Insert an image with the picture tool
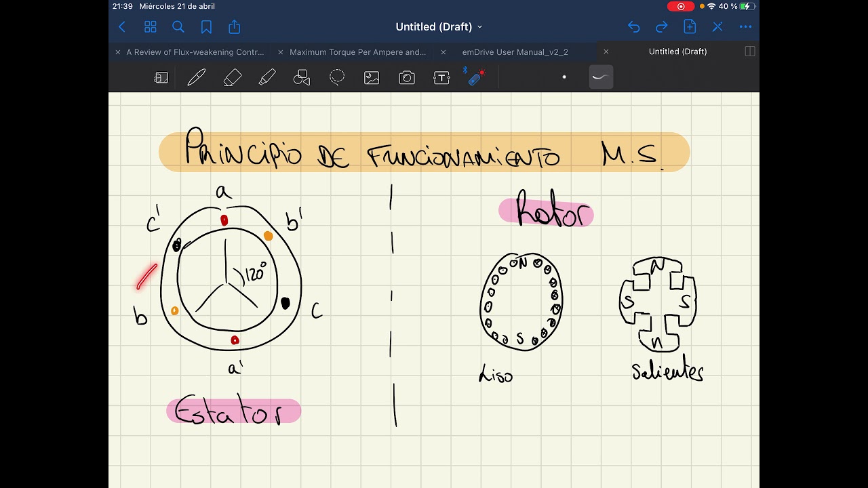 372,78
